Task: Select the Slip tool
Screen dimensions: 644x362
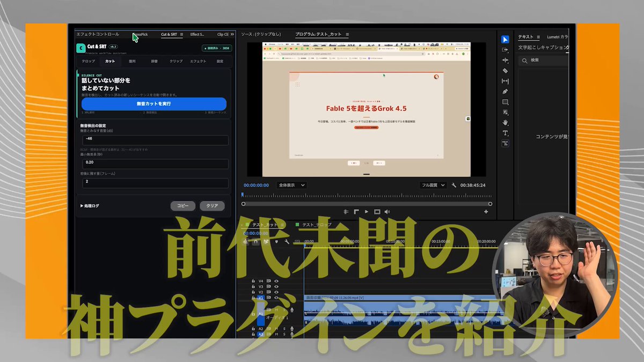Action: (505, 81)
